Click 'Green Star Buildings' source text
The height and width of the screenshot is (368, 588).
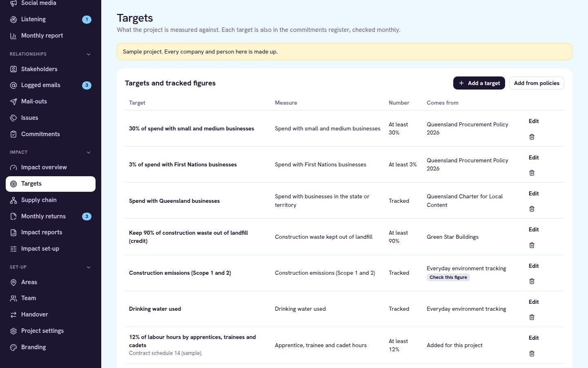click(x=452, y=237)
